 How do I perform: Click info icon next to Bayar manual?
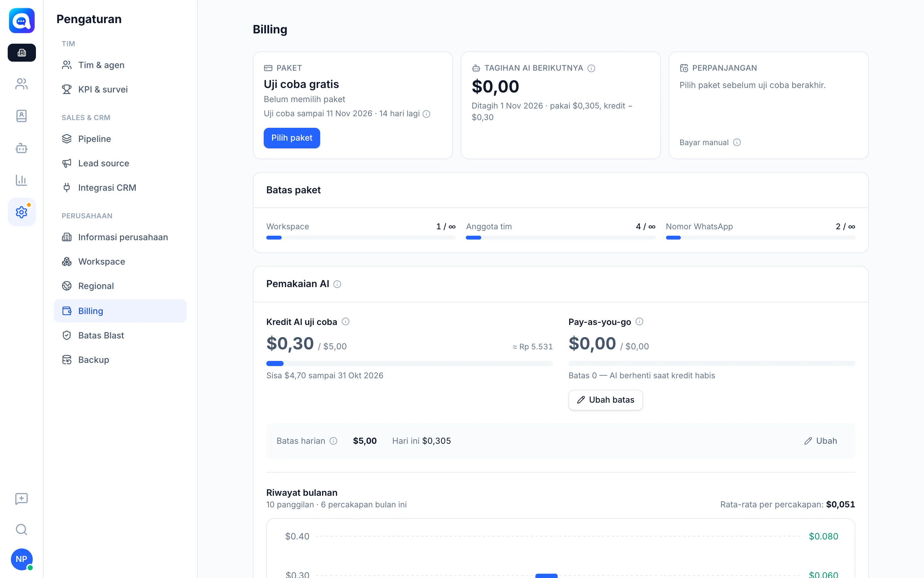737,143
